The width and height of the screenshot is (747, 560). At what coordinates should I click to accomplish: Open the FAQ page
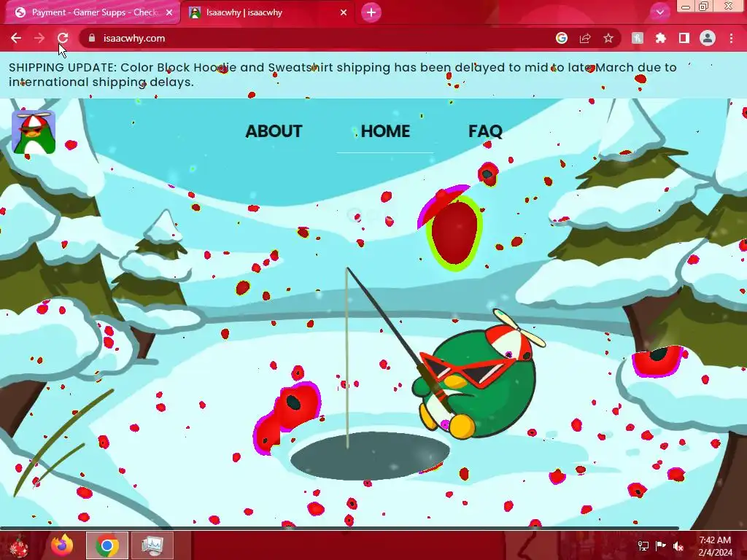click(485, 131)
